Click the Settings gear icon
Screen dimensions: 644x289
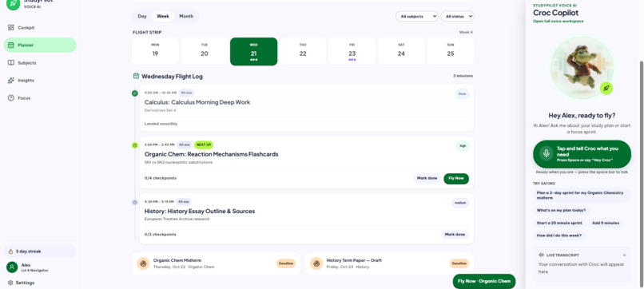point(10,283)
